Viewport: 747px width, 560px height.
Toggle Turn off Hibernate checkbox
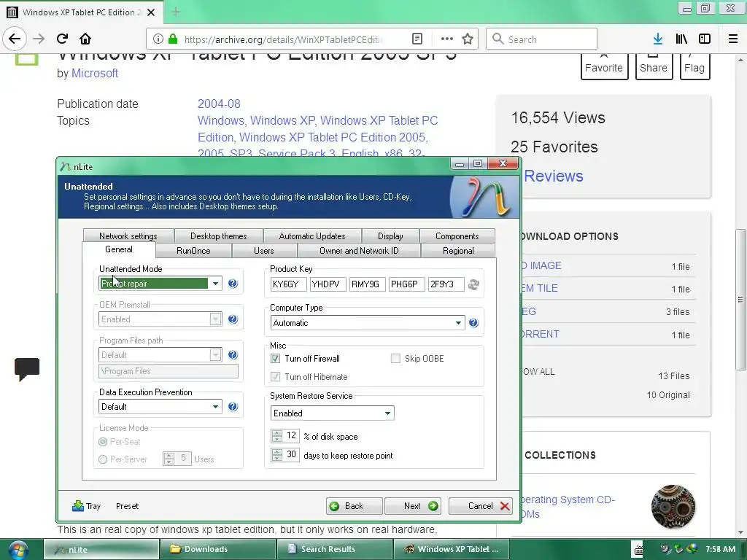[275, 377]
